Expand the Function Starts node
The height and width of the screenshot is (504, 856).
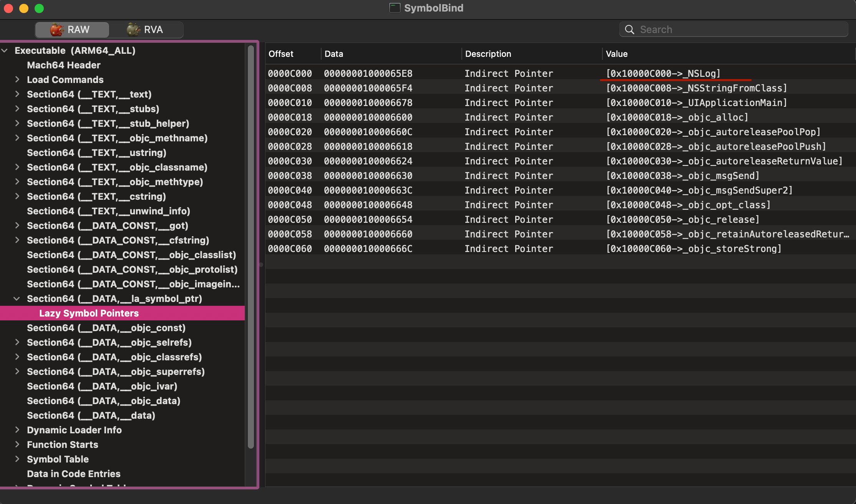click(x=17, y=444)
